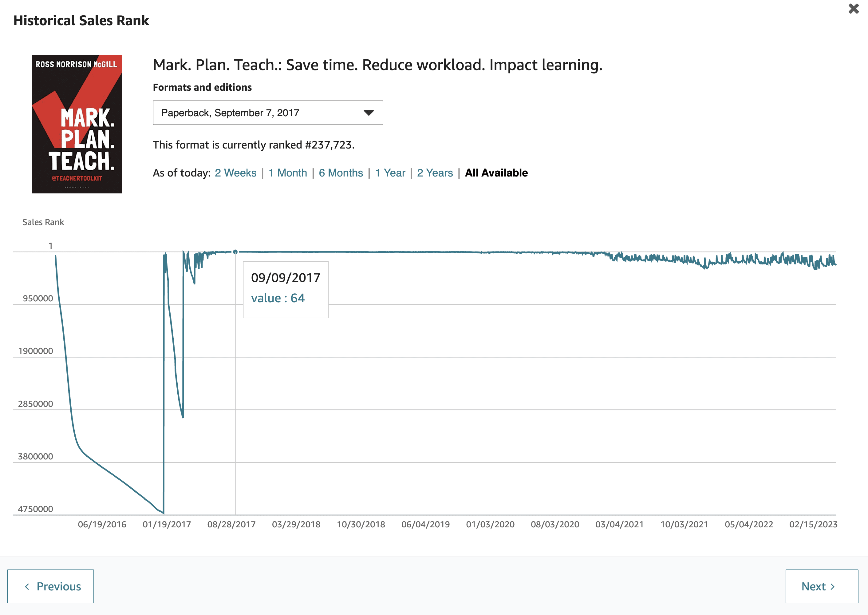Click the right chevron in Next button
The height and width of the screenshot is (615, 868).
click(x=832, y=587)
